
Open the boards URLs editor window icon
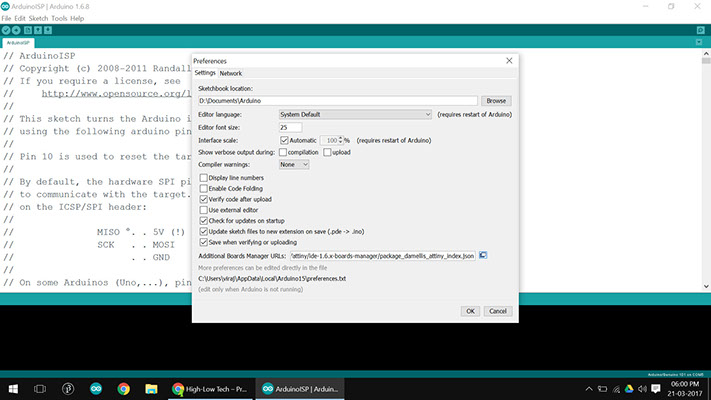point(483,256)
